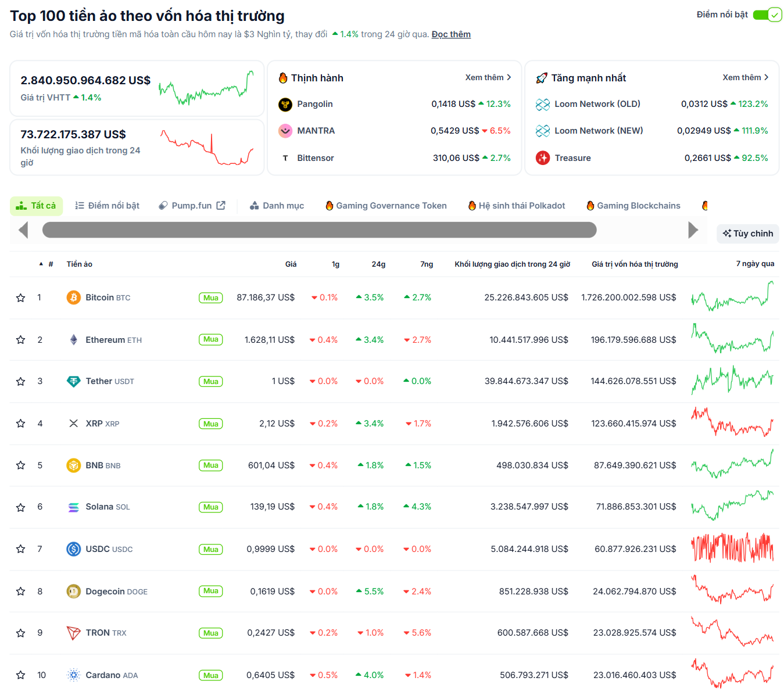Star Bitcoin to add to watchlist
This screenshot has height=692, width=784.
[x=21, y=298]
